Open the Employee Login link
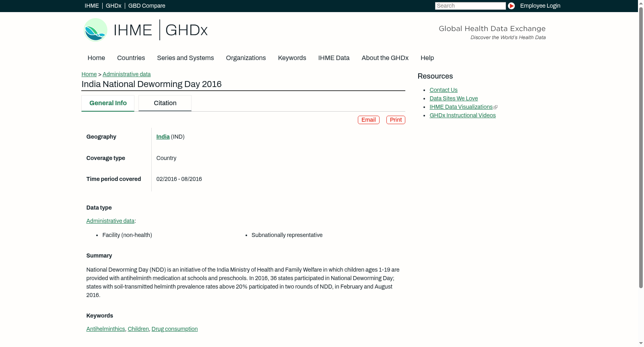The image size is (644, 347). coord(540,6)
